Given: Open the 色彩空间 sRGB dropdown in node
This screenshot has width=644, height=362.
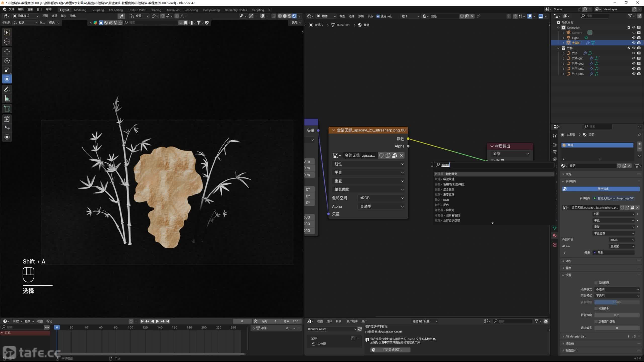Looking at the screenshot, I should tap(381, 198).
